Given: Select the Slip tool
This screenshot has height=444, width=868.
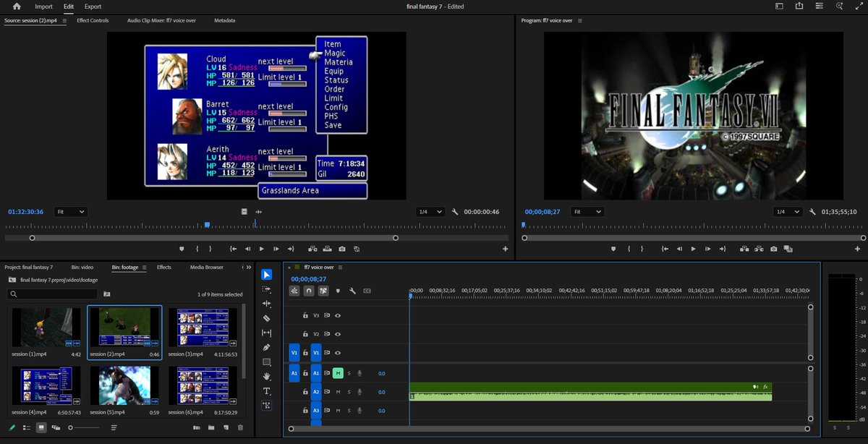Looking at the screenshot, I should (x=266, y=333).
